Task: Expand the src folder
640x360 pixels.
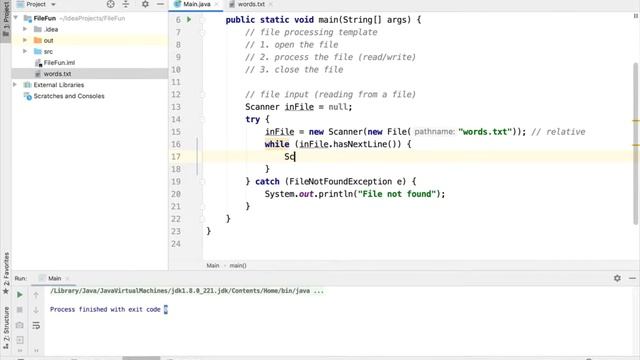Action: [25, 51]
